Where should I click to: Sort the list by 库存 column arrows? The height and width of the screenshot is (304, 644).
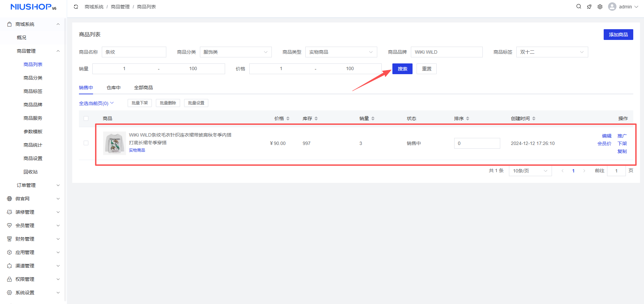316,118
